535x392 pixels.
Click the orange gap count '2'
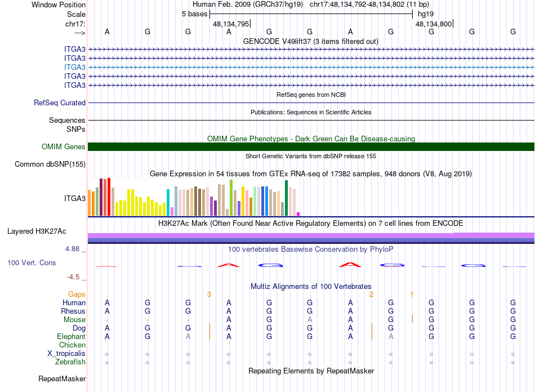(372, 295)
